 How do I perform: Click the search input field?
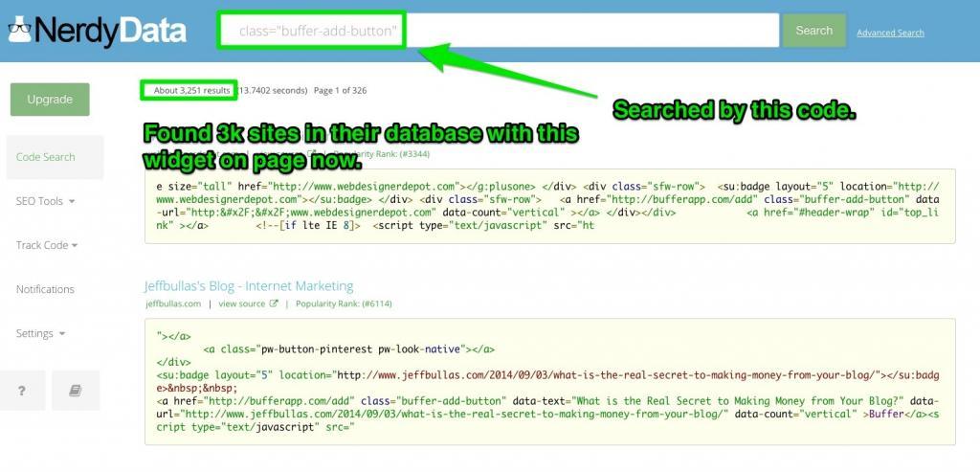click(x=499, y=30)
